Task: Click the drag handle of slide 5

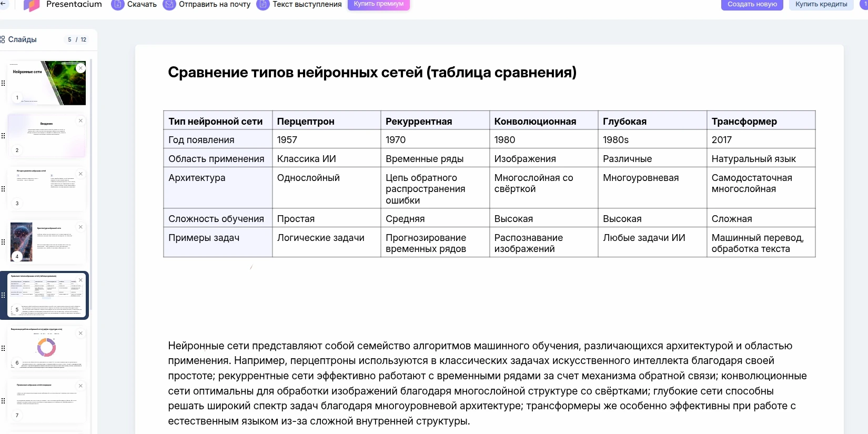Action: (x=3, y=295)
